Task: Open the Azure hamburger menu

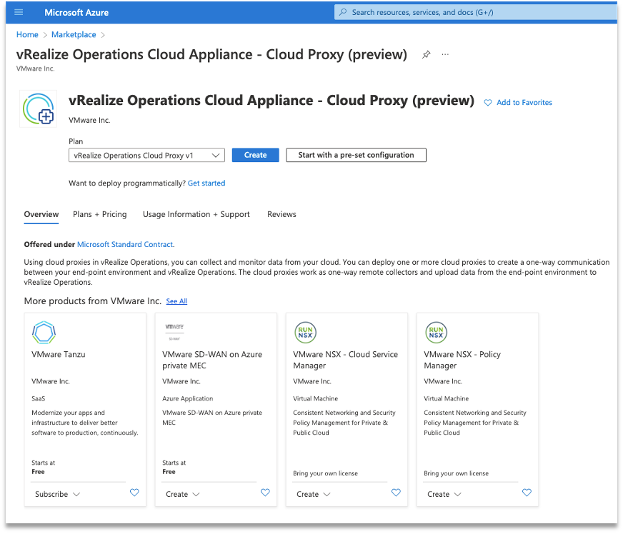Action: click(19, 12)
